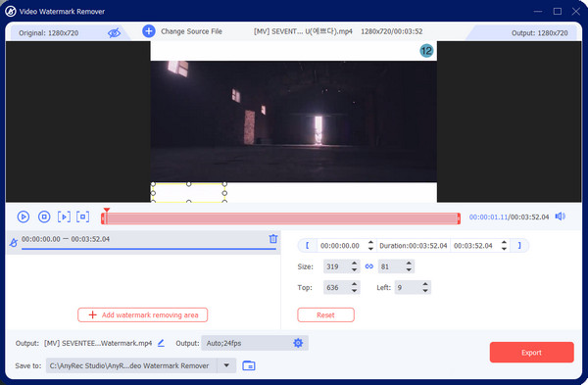Expand the Save to path dropdown
The image size is (588, 385).
pyautogui.click(x=226, y=365)
